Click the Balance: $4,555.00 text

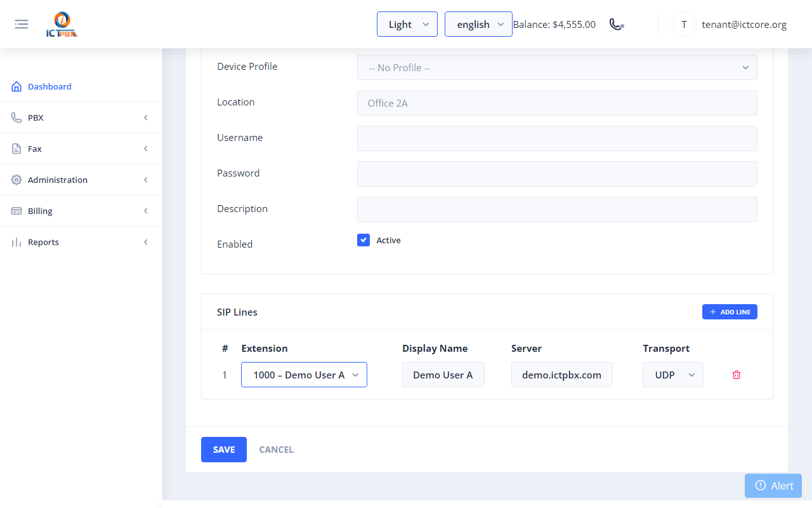554,25
